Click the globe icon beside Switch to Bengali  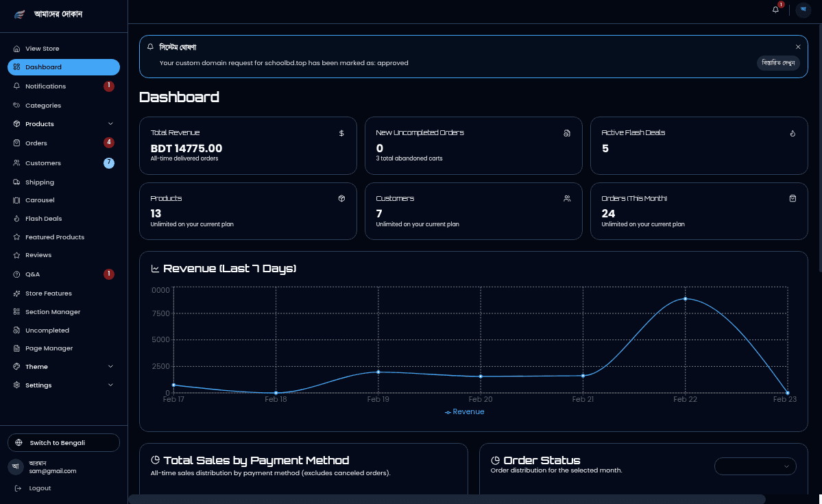[x=18, y=442]
